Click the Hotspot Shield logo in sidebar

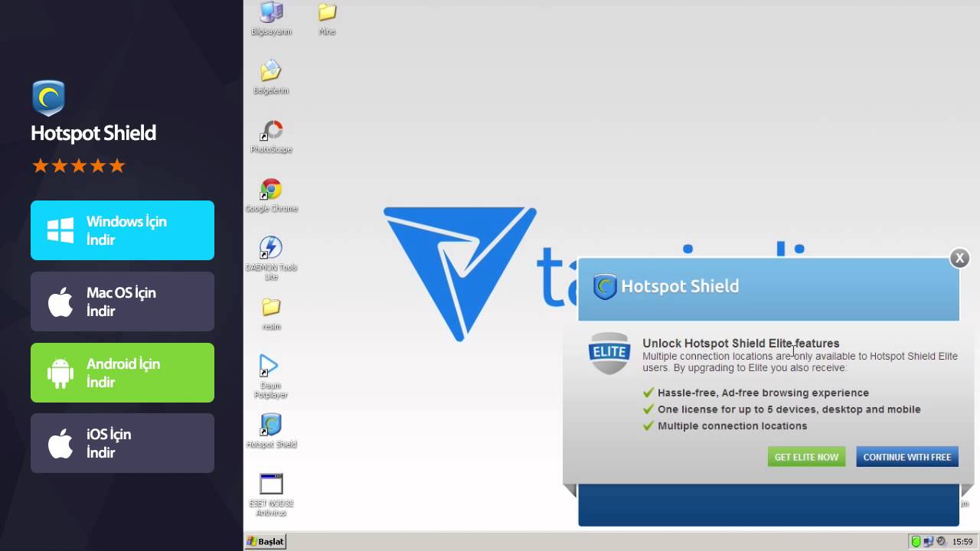click(48, 98)
